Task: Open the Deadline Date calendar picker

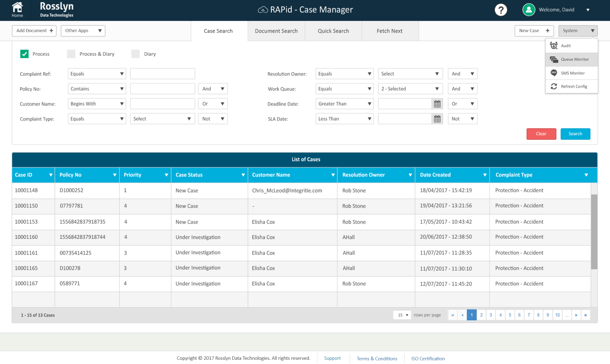Action: tap(437, 104)
